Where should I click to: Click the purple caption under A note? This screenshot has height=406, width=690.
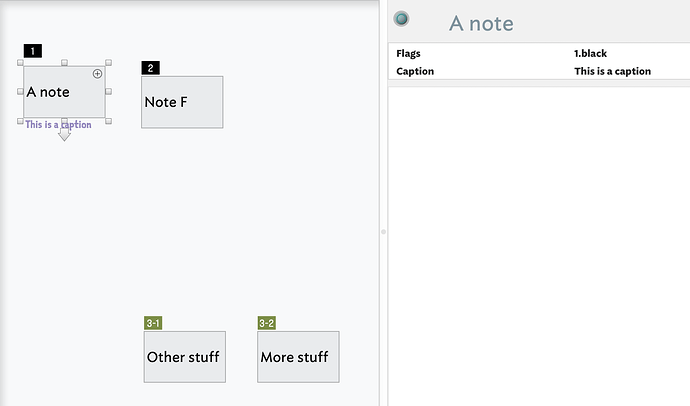point(59,124)
